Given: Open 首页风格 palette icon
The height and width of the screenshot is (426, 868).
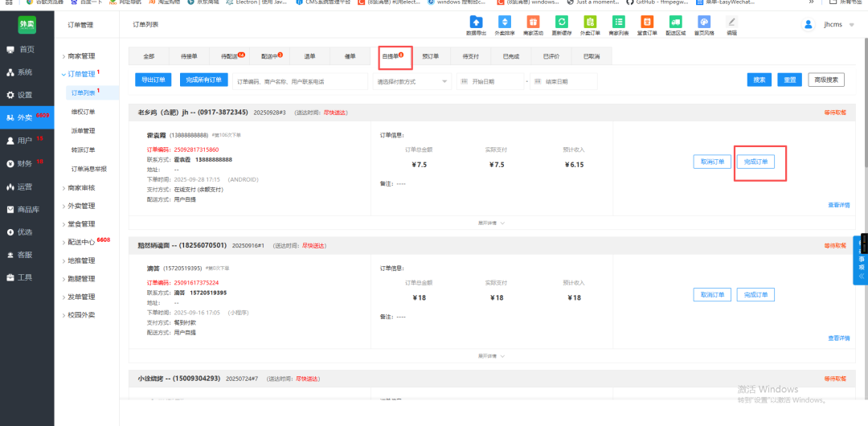Looking at the screenshot, I should (x=704, y=23).
